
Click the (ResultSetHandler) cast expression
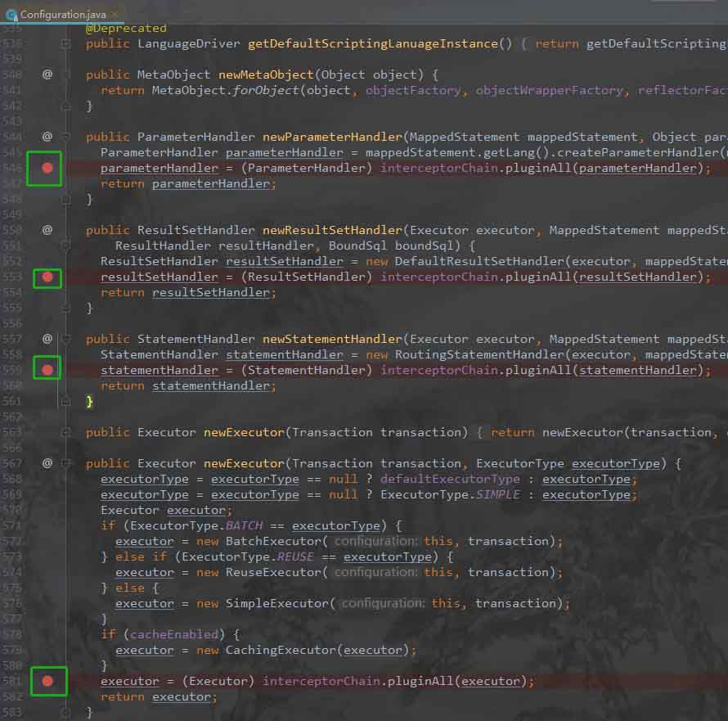pyautogui.click(x=307, y=277)
